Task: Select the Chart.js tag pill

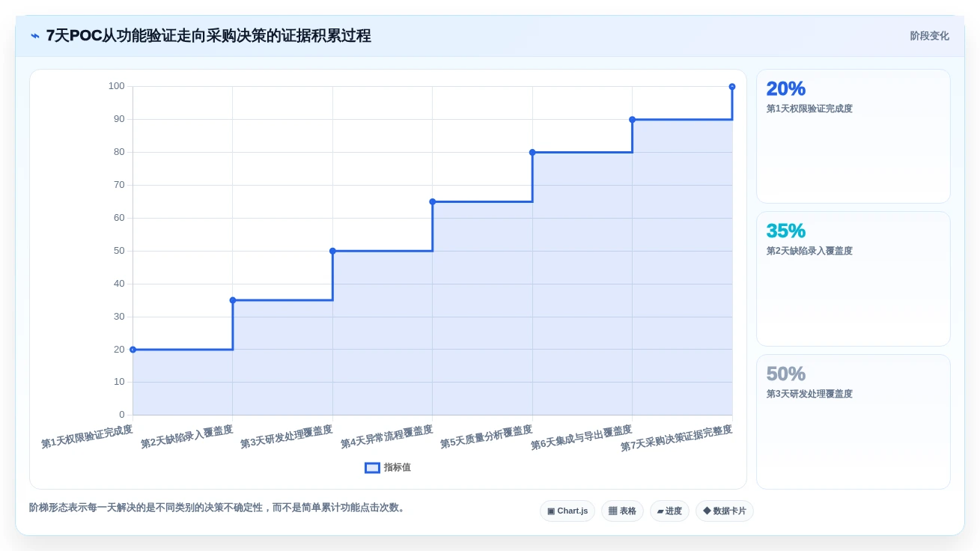Action: pyautogui.click(x=567, y=511)
